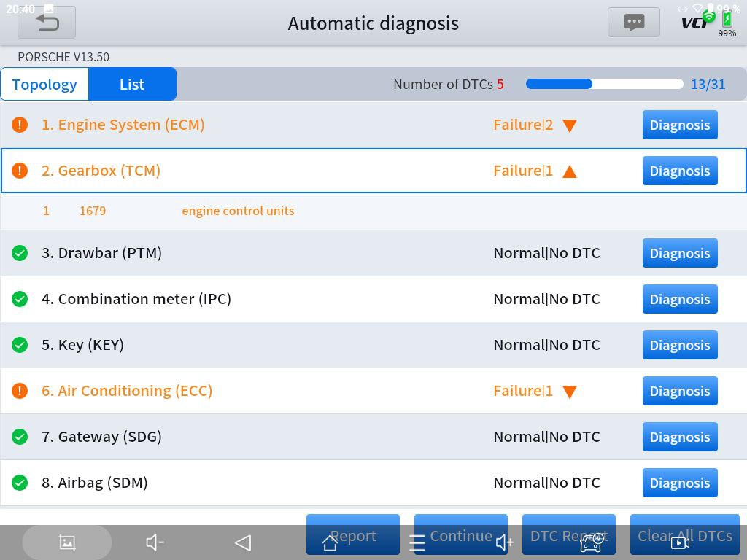Select the 1679 engine control units fault row
The image size is (747, 560).
238,211
